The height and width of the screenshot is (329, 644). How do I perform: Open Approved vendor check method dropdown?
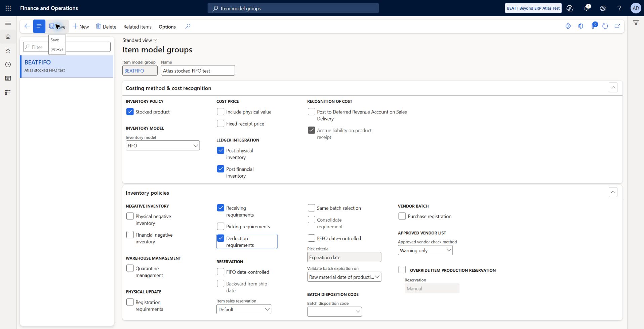425,250
